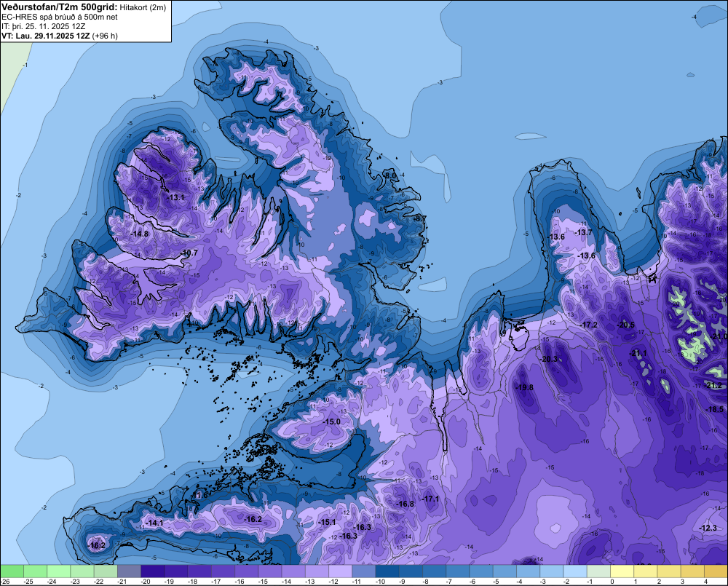Viewport: 728px width, 586px height.
Task: Click the -13.1 temperature value on map
Action: click(x=175, y=197)
